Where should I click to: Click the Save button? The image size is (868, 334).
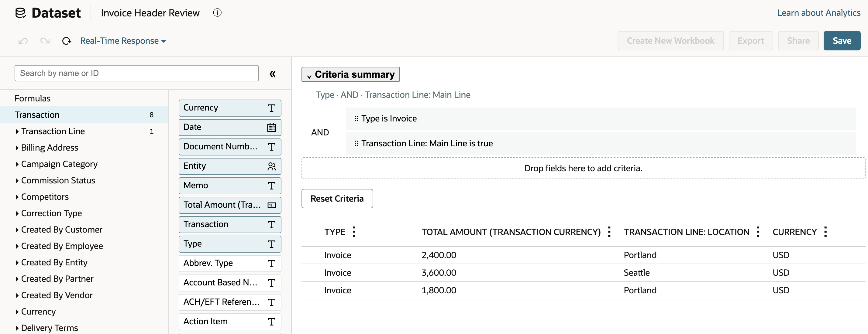coord(842,41)
